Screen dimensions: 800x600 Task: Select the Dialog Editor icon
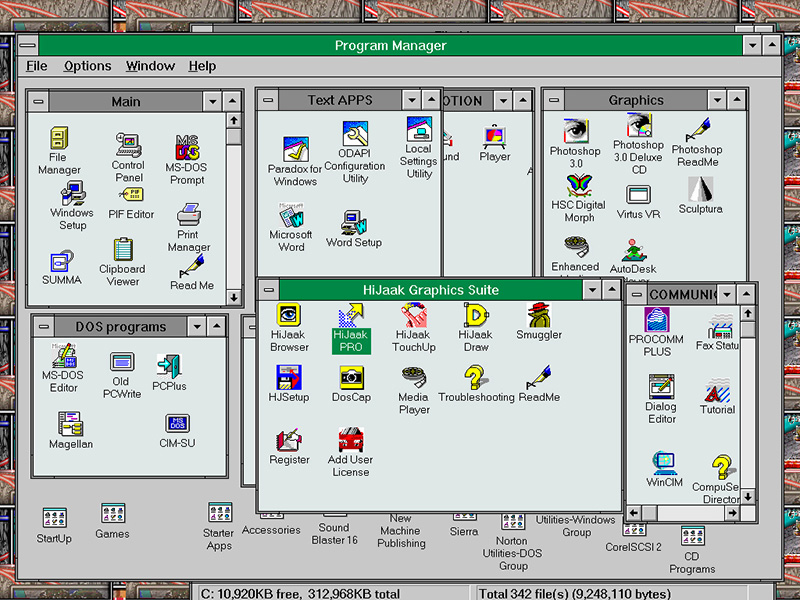pos(662,387)
